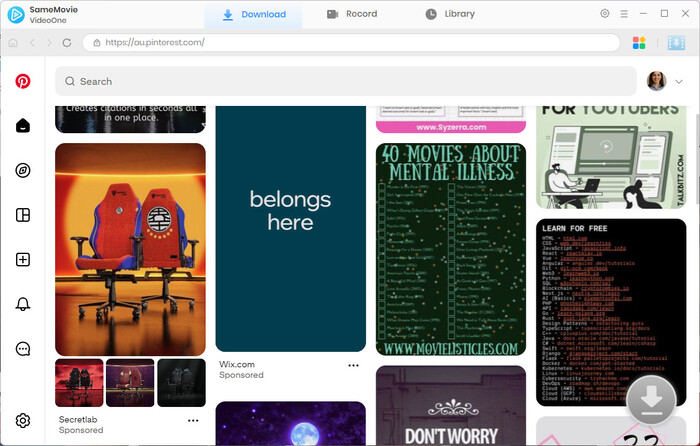Open more options for Wix.com pin
This screenshot has height=446, width=700.
pos(353,366)
